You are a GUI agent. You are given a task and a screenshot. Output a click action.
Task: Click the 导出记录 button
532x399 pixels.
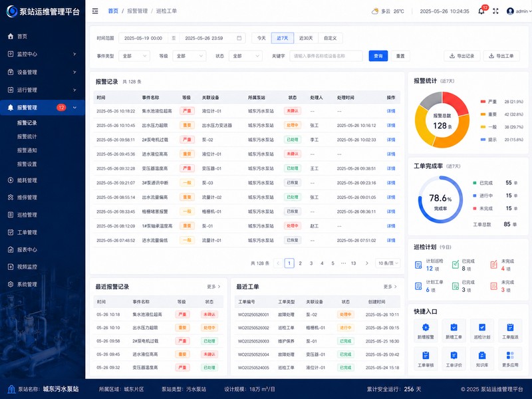(x=462, y=56)
